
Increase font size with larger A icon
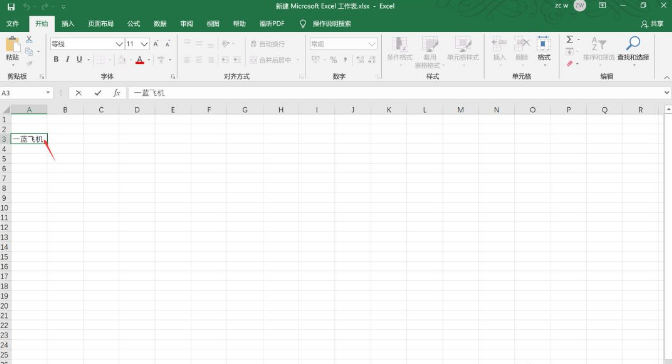(x=156, y=44)
